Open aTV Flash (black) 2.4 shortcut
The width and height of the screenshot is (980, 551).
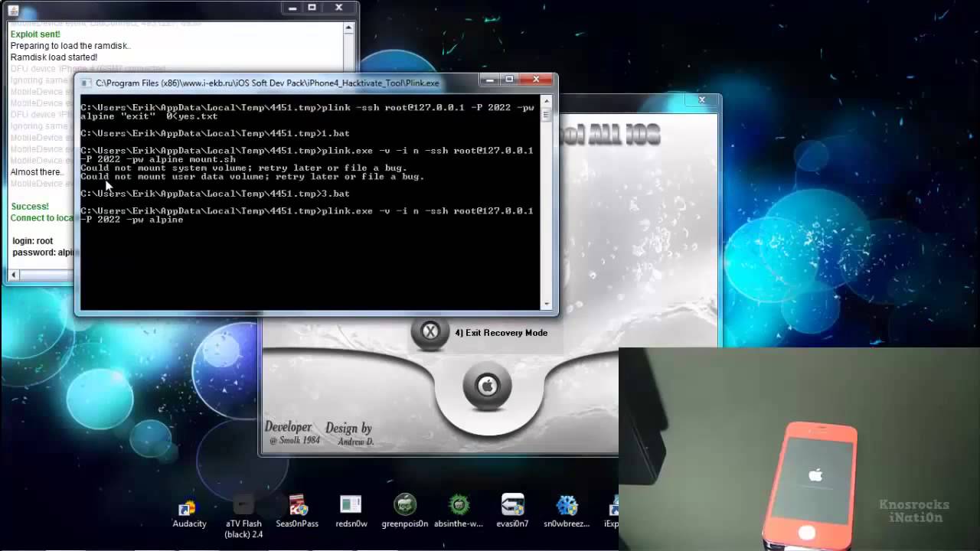coord(243,517)
